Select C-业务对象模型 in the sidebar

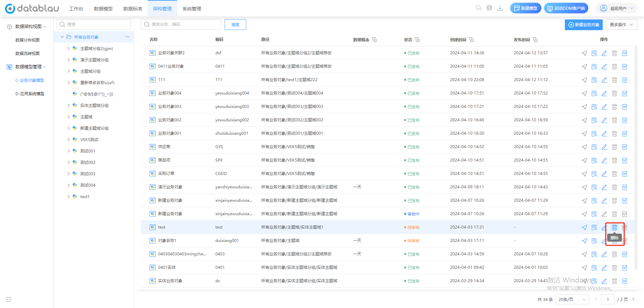pyautogui.click(x=30, y=80)
